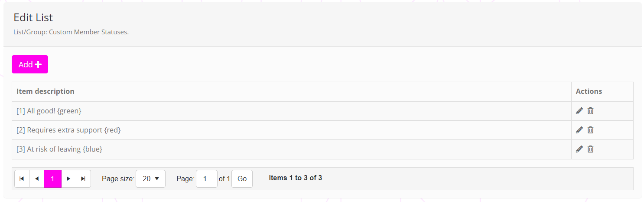Select '[3] At risk of leaving {blue}' row
The height and width of the screenshot is (202, 644).
point(59,149)
